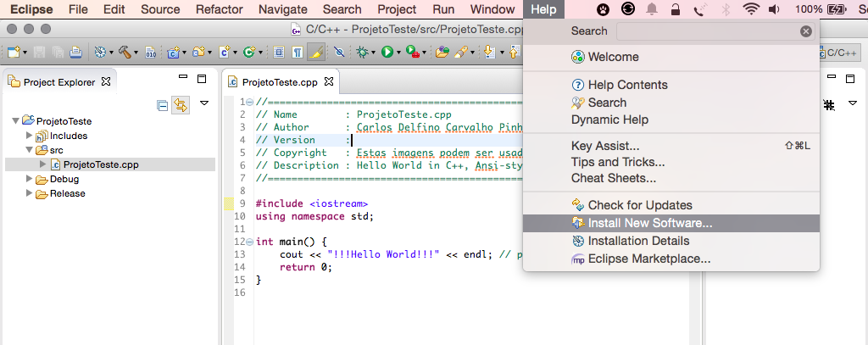Expand the Includes tree node
868x345 pixels.
(x=30, y=135)
